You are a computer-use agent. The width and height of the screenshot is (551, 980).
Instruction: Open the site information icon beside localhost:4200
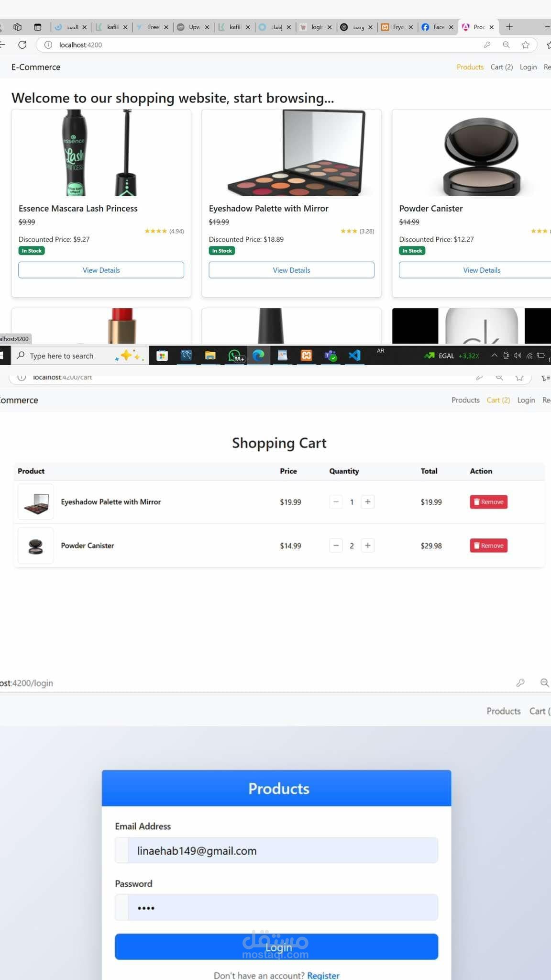[48, 45]
